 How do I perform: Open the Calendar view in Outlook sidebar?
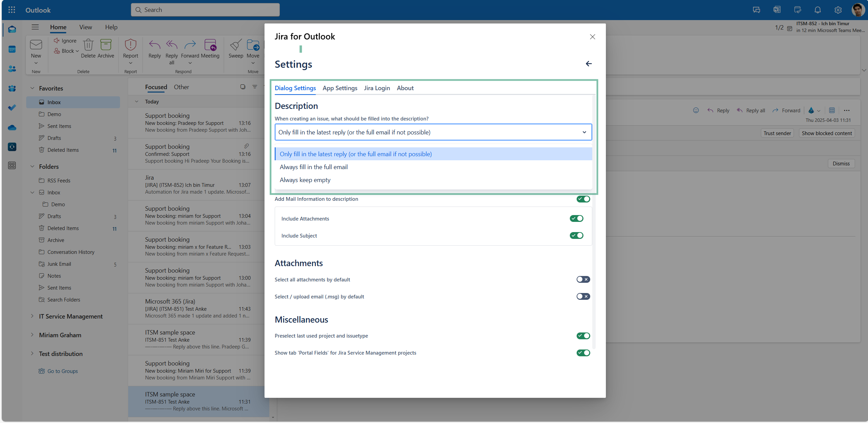click(12, 49)
